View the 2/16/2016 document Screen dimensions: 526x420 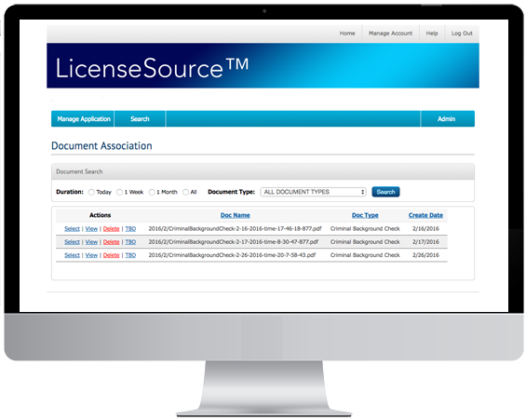coord(91,229)
